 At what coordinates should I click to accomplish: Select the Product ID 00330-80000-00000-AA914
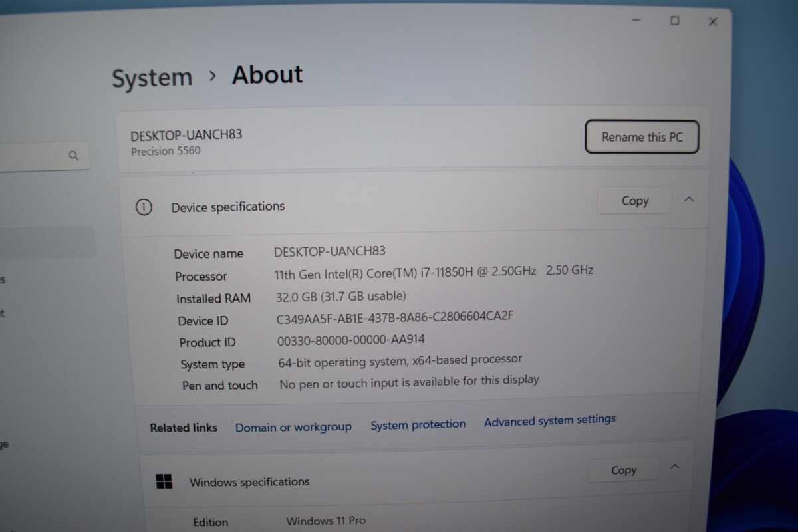(x=350, y=340)
